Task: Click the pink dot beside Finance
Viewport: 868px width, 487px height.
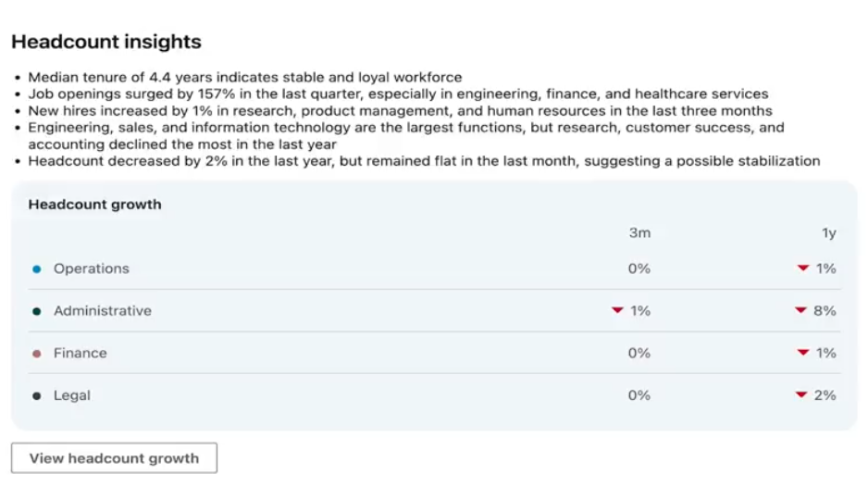Action: [x=37, y=354]
